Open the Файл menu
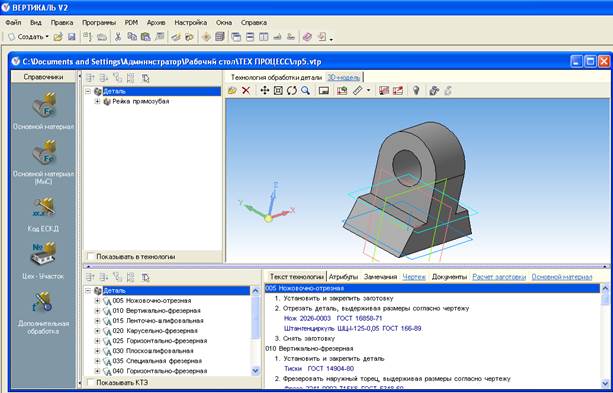The width and height of the screenshot is (613, 393). (13, 23)
